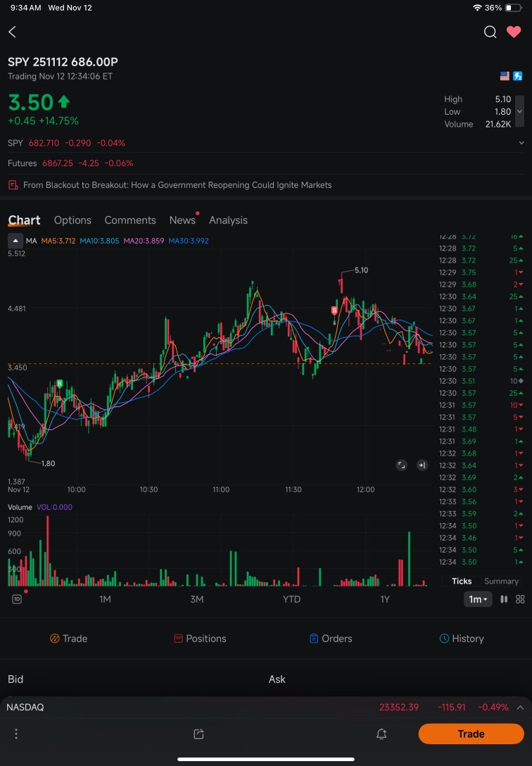Tap the Bid column header
The width and height of the screenshot is (532, 766).
[15, 679]
